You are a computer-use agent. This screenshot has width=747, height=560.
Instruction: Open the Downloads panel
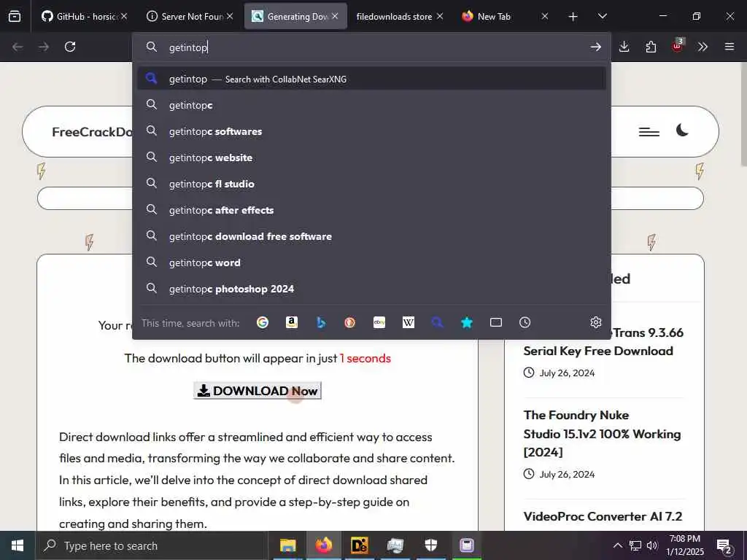624,47
